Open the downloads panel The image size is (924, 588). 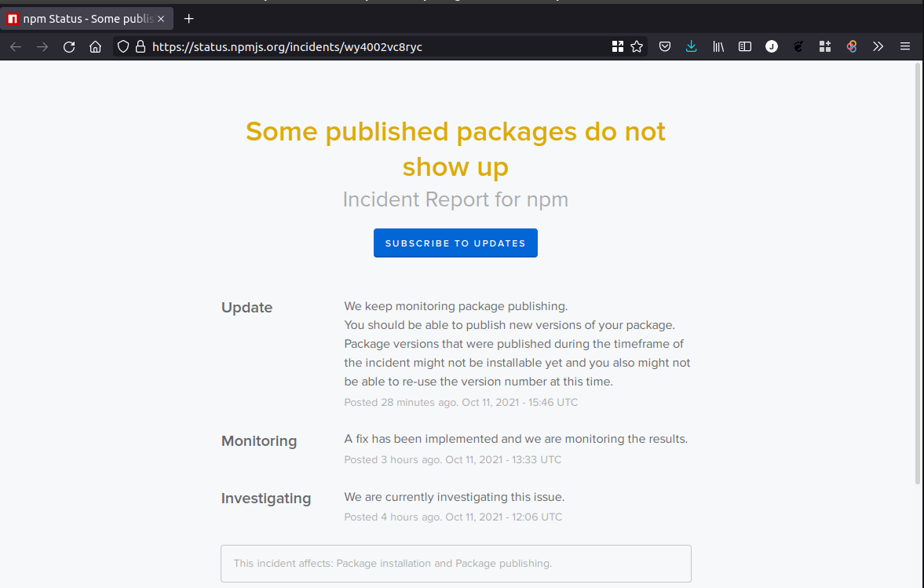[691, 47]
